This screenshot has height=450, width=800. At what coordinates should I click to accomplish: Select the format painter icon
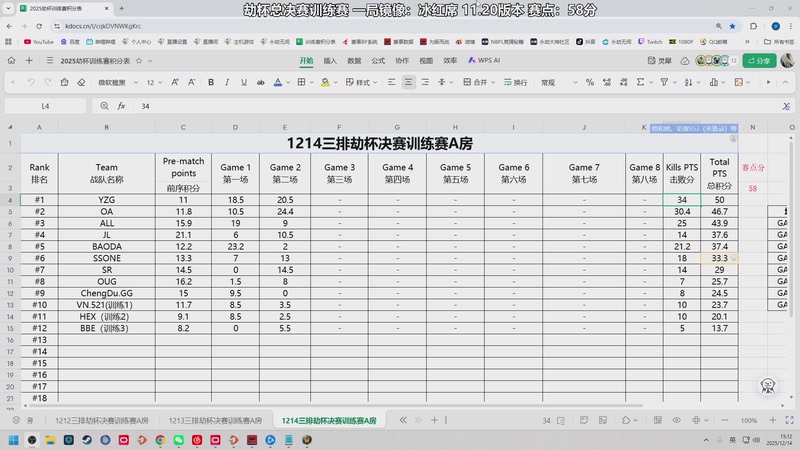64,82
